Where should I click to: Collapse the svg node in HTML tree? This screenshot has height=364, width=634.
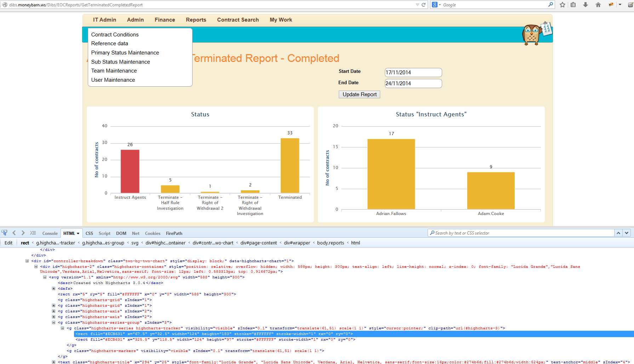45,277
